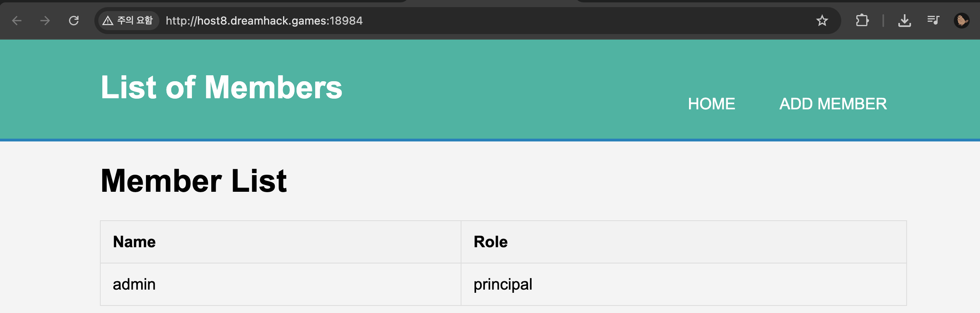
Task: Click the 'Member List' heading
Action: click(x=194, y=181)
